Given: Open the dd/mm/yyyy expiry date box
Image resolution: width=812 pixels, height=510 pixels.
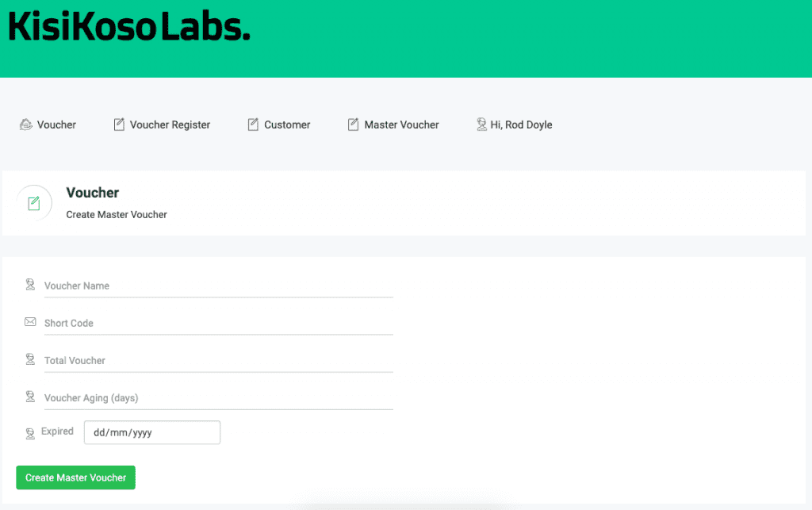Looking at the screenshot, I should tap(151, 433).
